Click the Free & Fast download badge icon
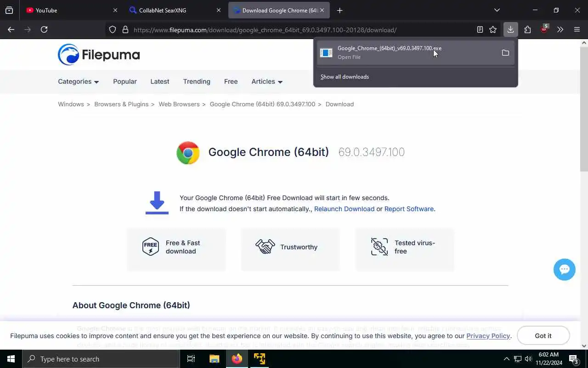Screen dimensions: 588x368 (151, 247)
